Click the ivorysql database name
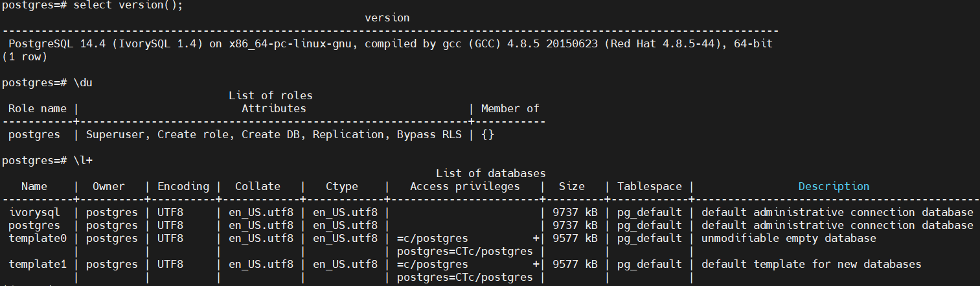 [34, 213]
